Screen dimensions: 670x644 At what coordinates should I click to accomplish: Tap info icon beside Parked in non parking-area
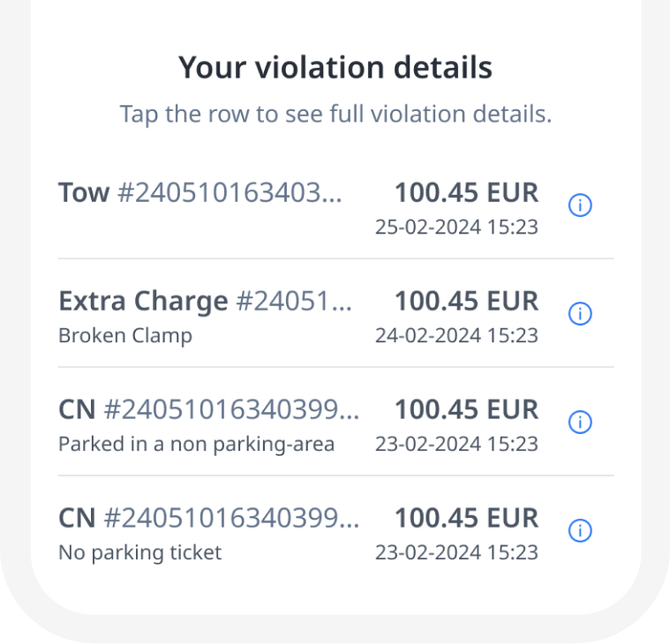tap(580, 423)
